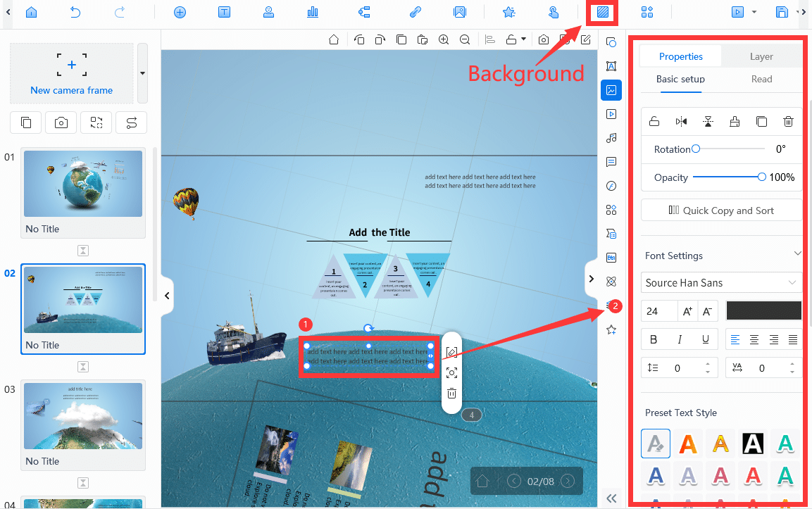Select the slide 03 thumbnail
Viewport: 812px width, 509px height.
(x=83, y=415)
